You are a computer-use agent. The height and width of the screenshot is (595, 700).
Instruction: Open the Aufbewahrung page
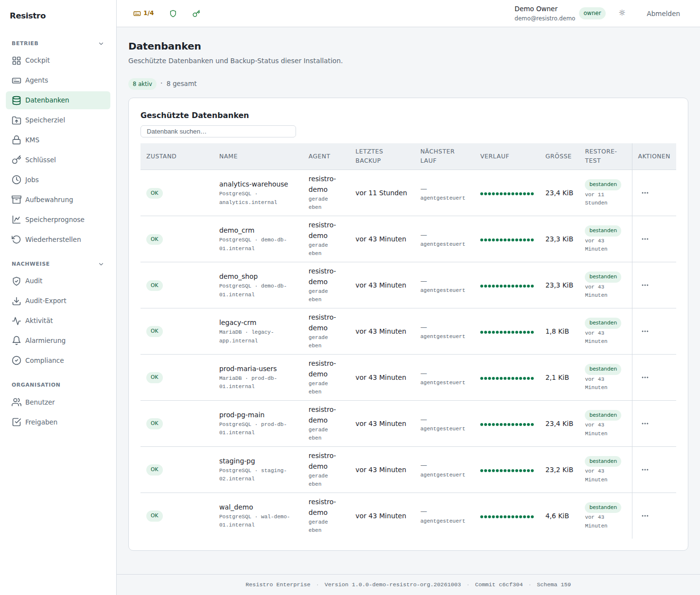[x=58, y=200]
